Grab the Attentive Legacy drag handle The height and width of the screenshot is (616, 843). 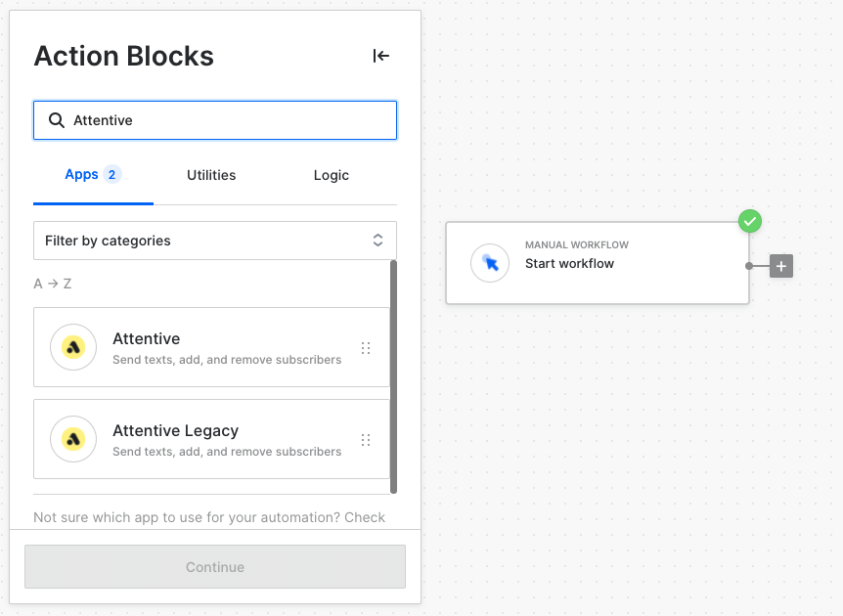point(366,440)
